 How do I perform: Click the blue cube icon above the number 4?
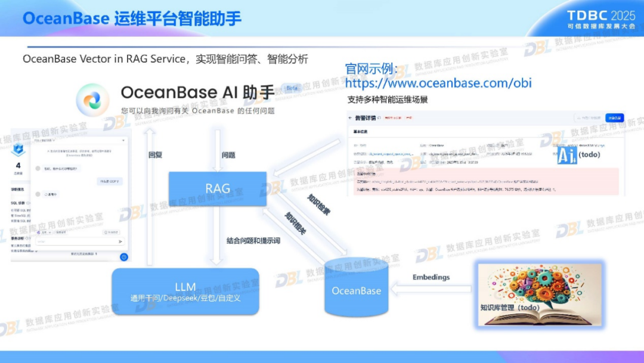[x=18, y=149]
